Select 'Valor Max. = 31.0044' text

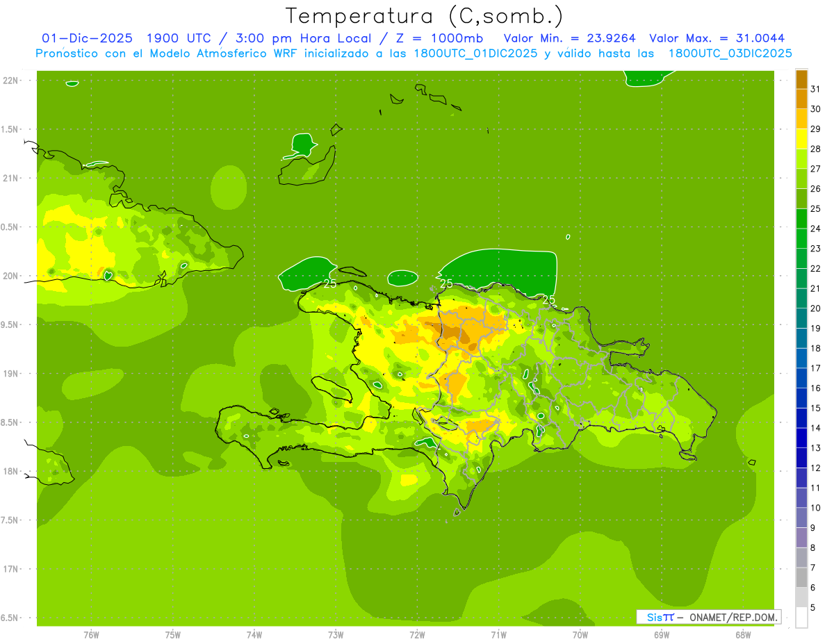click(717, 38)
